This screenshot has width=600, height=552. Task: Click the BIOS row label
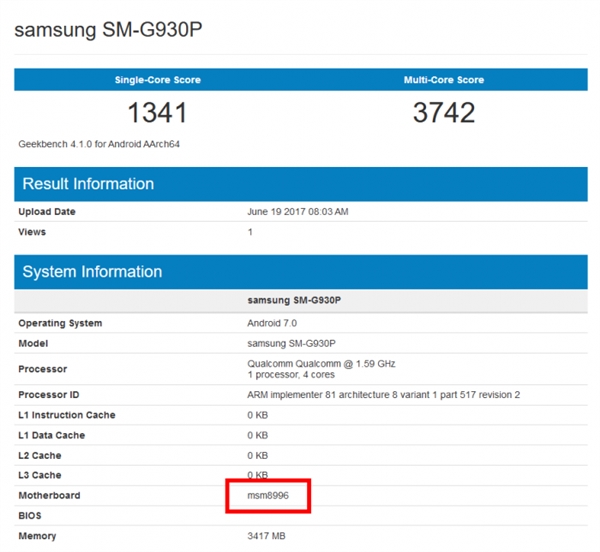(32, 515)
